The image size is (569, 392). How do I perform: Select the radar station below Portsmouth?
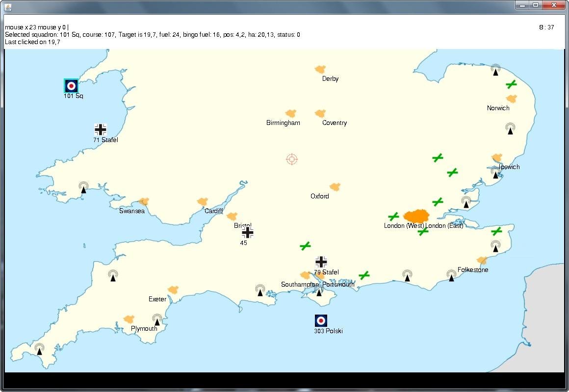pos(319,292)
